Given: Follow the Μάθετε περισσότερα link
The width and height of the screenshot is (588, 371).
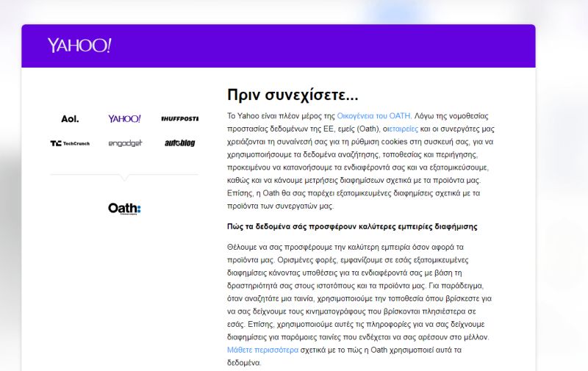Looking at the screenshot, I should (x=262, y=350).
